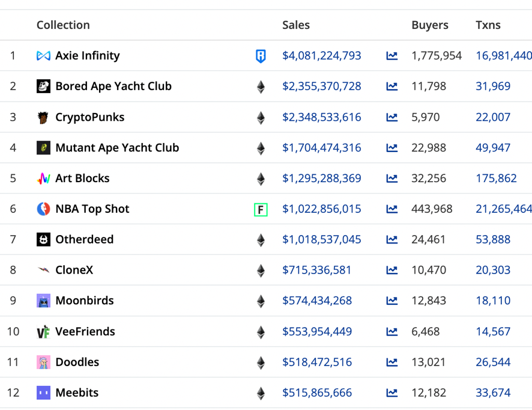Click the Flow blockchain icon for NBA Top Shot

[261, 209]
